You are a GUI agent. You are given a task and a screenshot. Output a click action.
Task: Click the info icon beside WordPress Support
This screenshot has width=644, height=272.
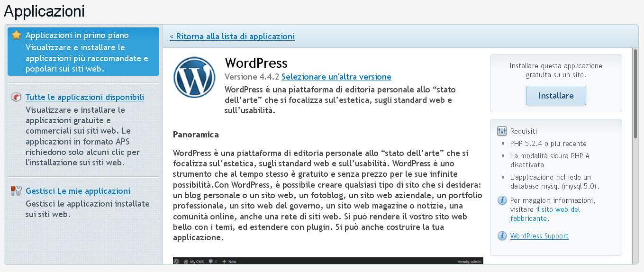pyautogui.click(x=502, y=236)
